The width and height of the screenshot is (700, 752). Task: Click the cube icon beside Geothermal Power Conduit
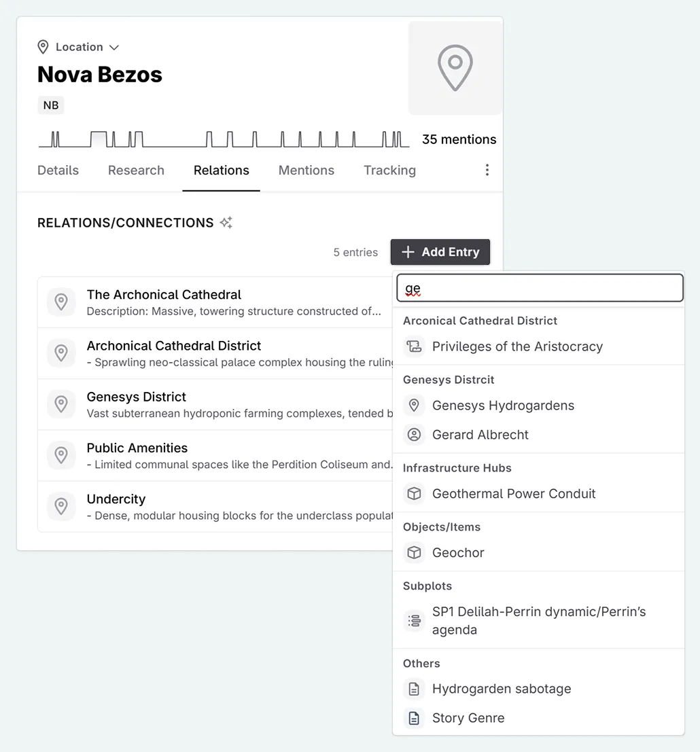pos(414,494)
